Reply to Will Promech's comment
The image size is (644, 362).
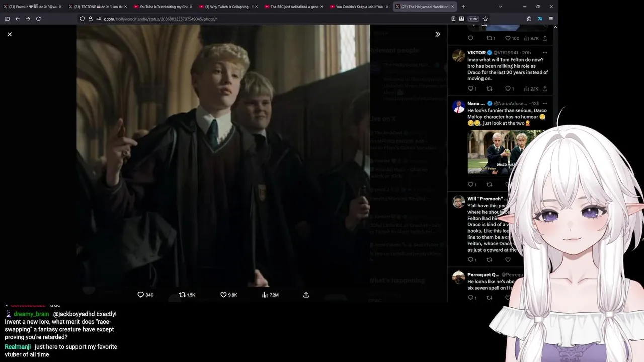pyautogui.click(x=471, y=260)
